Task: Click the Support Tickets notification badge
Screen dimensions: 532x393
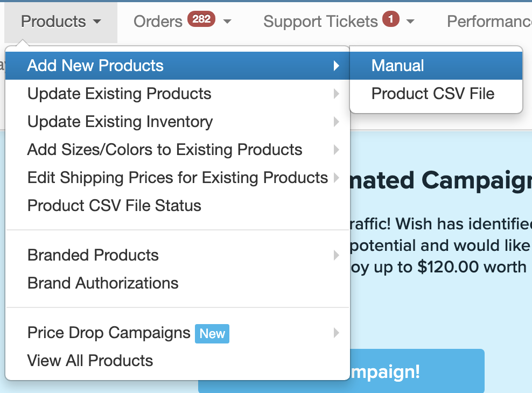Action: coord(390,19)
